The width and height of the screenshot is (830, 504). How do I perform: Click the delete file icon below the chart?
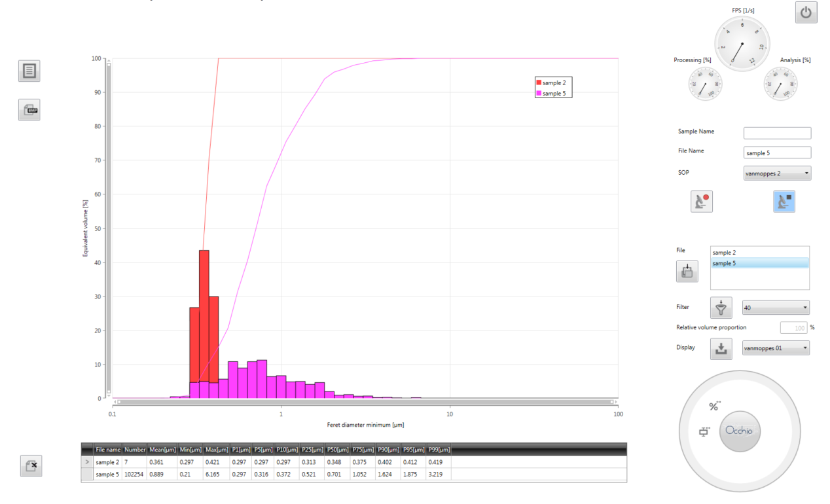[x=31, y=465]
